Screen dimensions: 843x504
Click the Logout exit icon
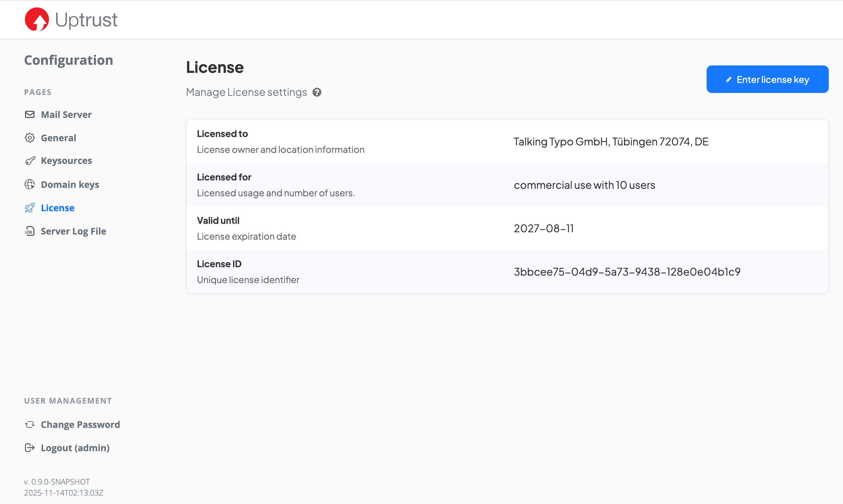coord(30,448)
